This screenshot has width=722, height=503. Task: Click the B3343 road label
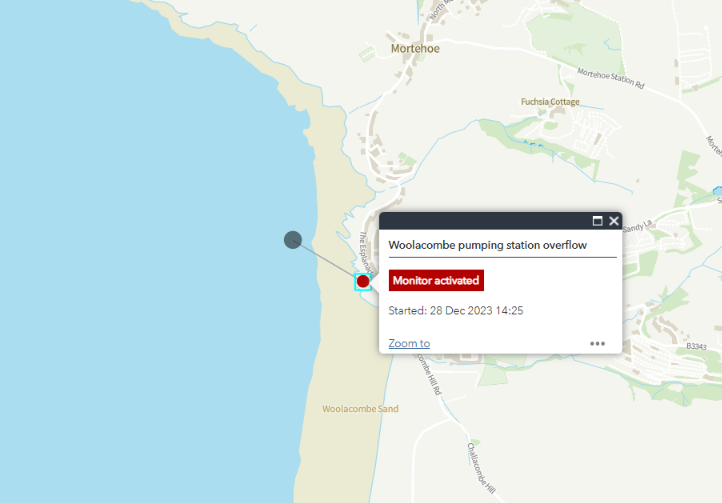pos(696,346)
